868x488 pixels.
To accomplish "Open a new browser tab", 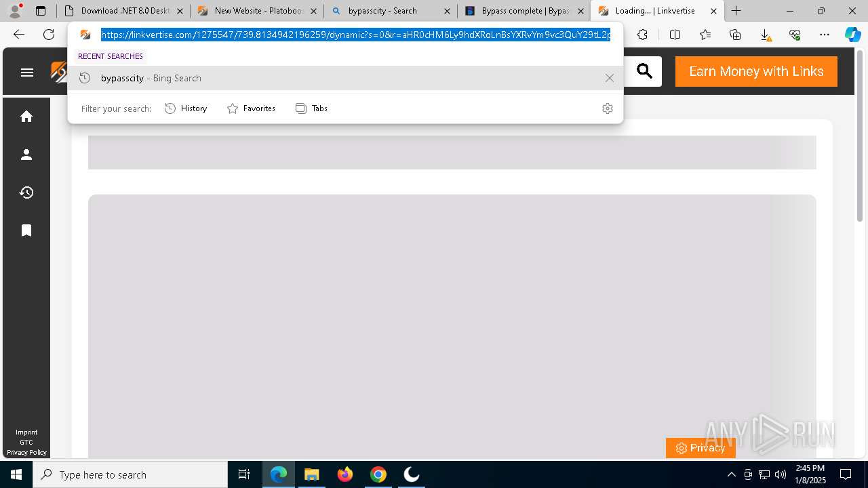I will (736, 11).
